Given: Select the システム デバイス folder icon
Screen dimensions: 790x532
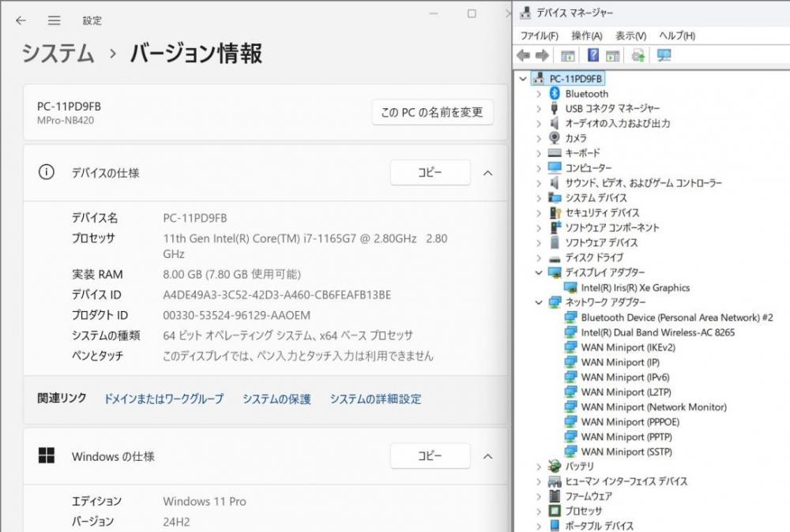Looking at the screenshot, I should click(x=555, y=197).
